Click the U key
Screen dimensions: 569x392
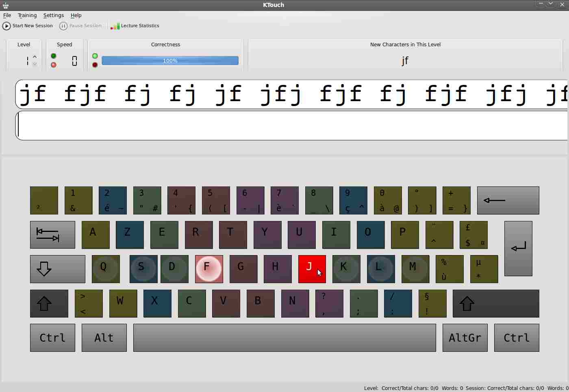coord(302,235)
